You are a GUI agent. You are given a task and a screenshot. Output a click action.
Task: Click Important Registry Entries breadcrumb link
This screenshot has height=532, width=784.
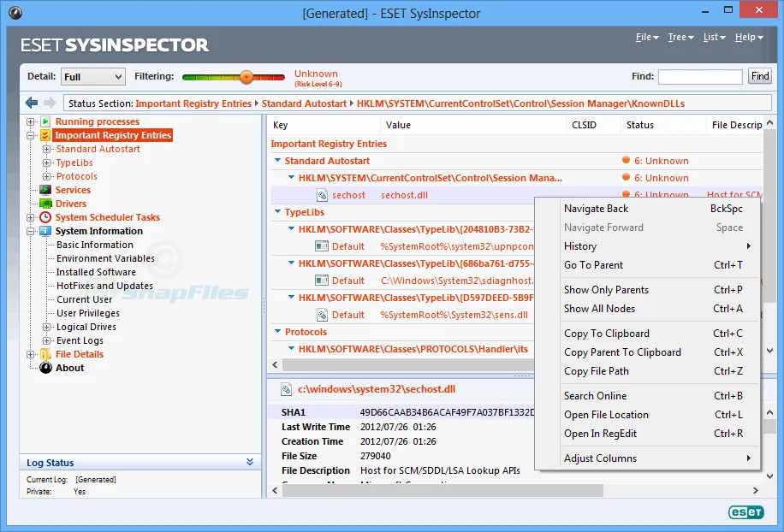pos(193,103)
